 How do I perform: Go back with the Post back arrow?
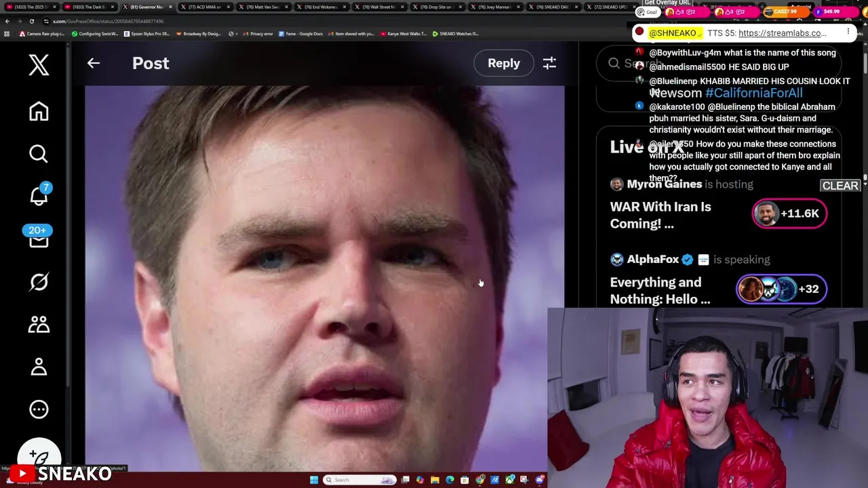pos(94,63)
